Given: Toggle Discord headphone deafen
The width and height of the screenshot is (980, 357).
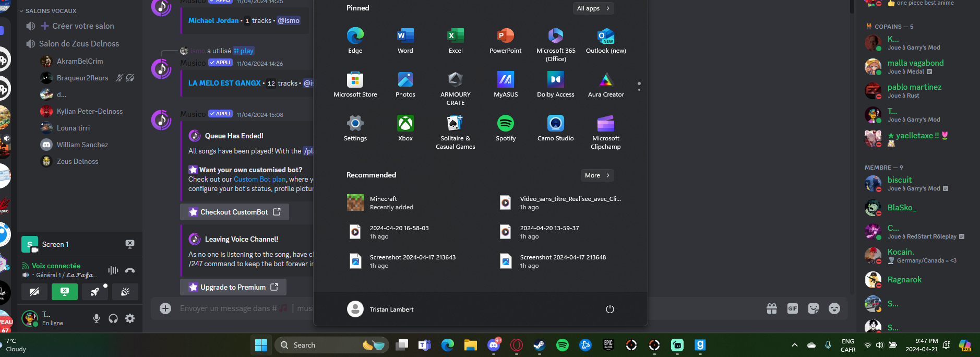Looking at the screenshot, I should pos(113,318).
